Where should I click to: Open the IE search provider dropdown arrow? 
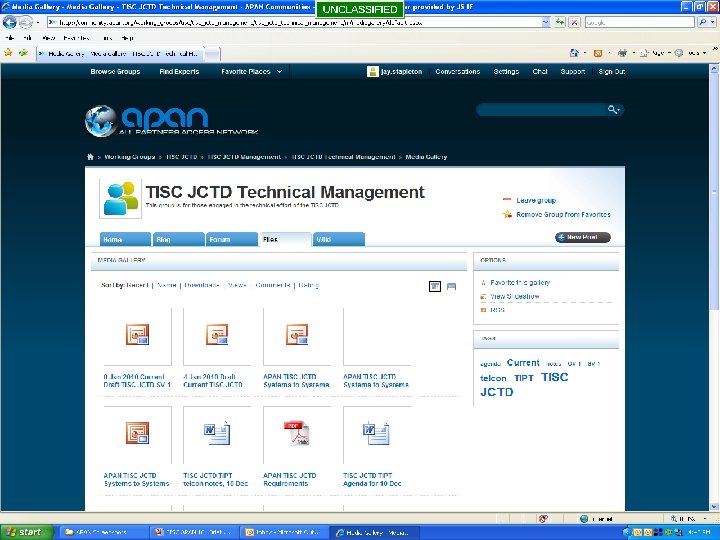[713, 22]
